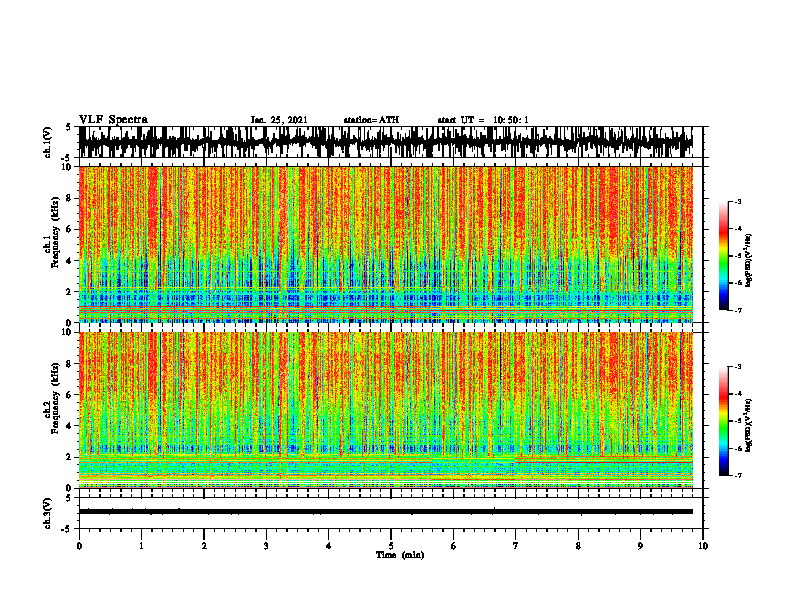Click the "10" label on the time axis

point(703,546)
